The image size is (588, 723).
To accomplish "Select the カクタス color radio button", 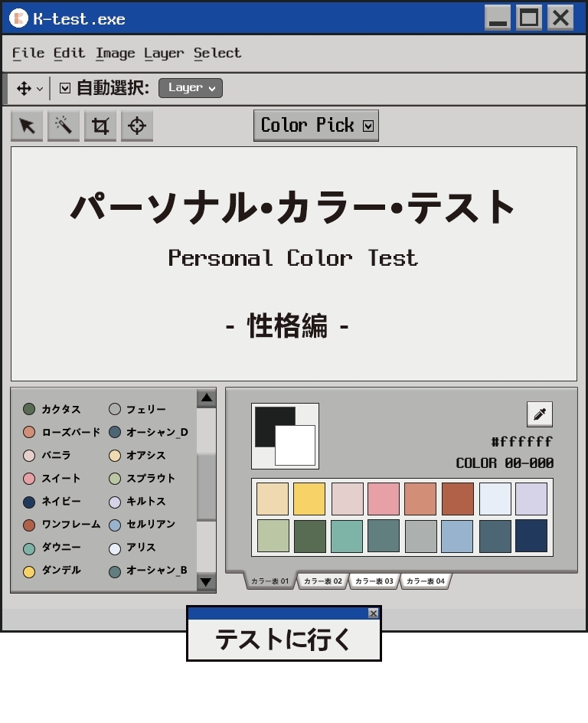I will tap(29, 410).
